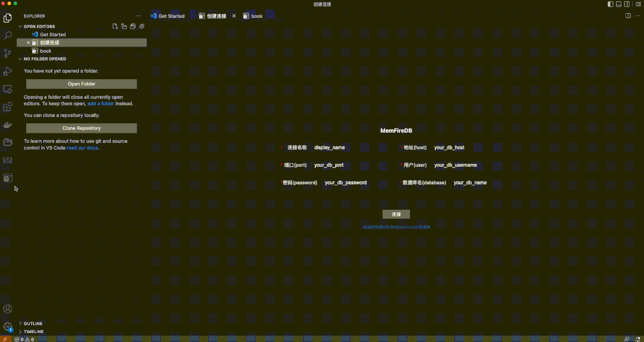This screenshot has width=644, height=342.
Task: Open the Docker view in the activity bar
Action: 7,125
